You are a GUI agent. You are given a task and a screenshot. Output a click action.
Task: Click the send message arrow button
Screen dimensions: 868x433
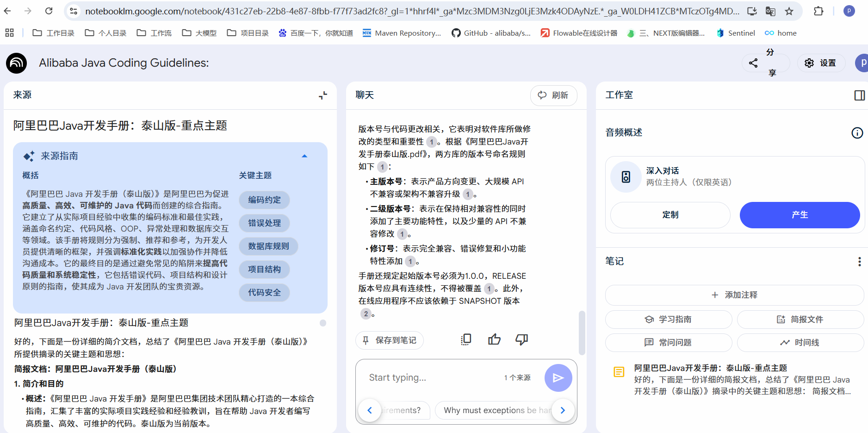point(558,378)
